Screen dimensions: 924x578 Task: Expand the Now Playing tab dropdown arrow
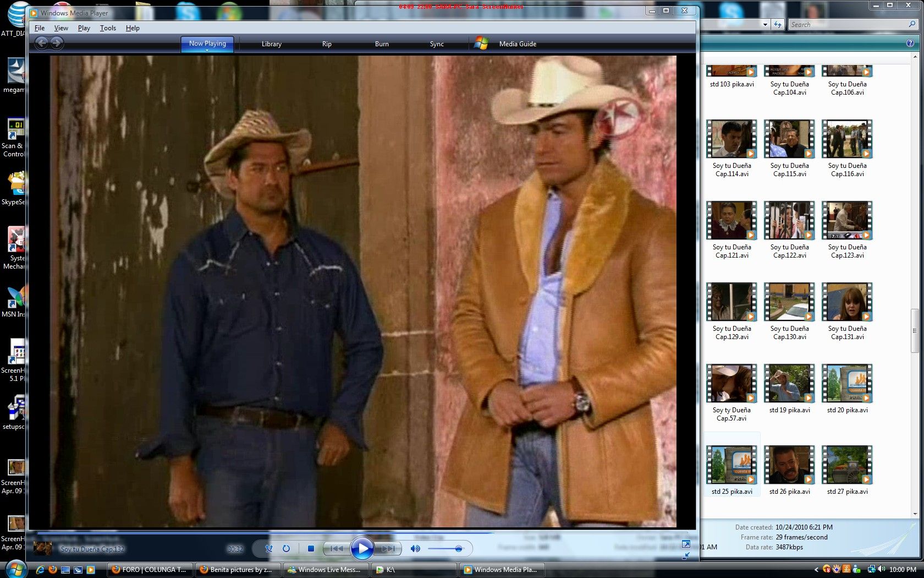coord(207,50)
